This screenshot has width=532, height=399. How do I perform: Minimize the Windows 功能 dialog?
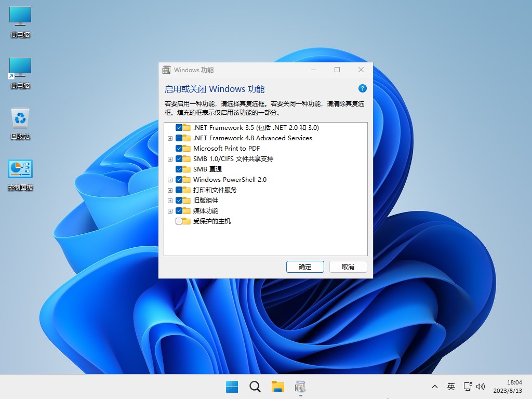[314, 70]
